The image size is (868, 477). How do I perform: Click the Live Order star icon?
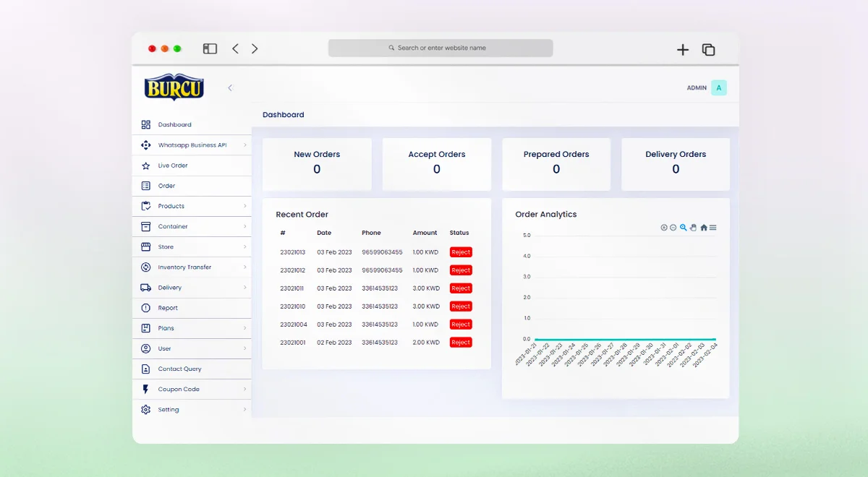click(145, 166)
